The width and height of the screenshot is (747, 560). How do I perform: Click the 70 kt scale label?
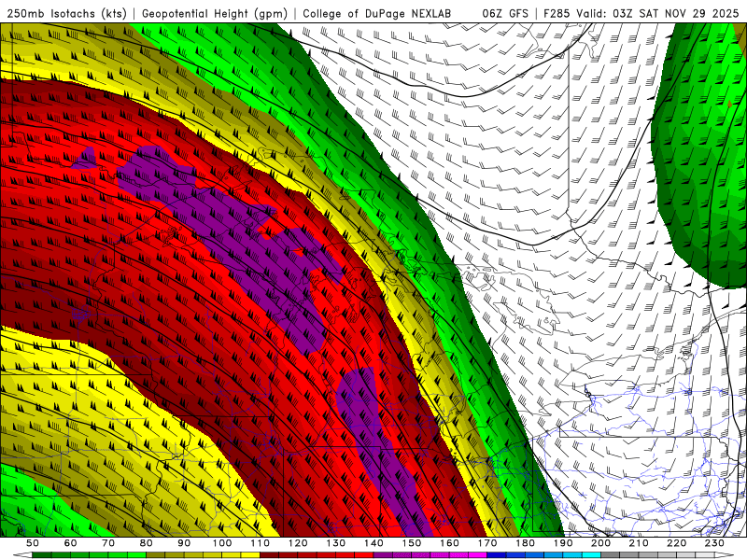coord(108,543)
